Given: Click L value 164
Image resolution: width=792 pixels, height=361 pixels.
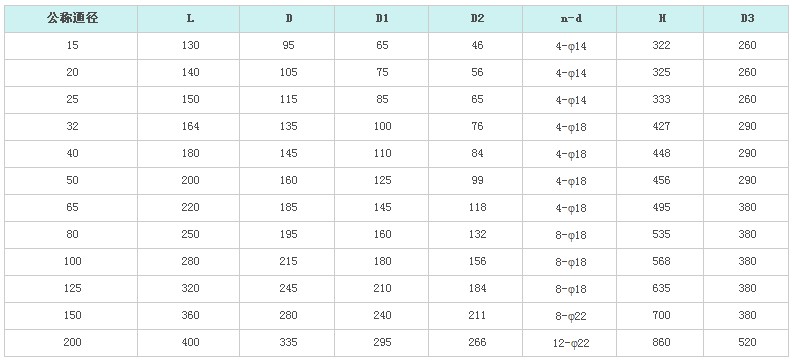Looking at the screenshot, I should coord(190,126).
